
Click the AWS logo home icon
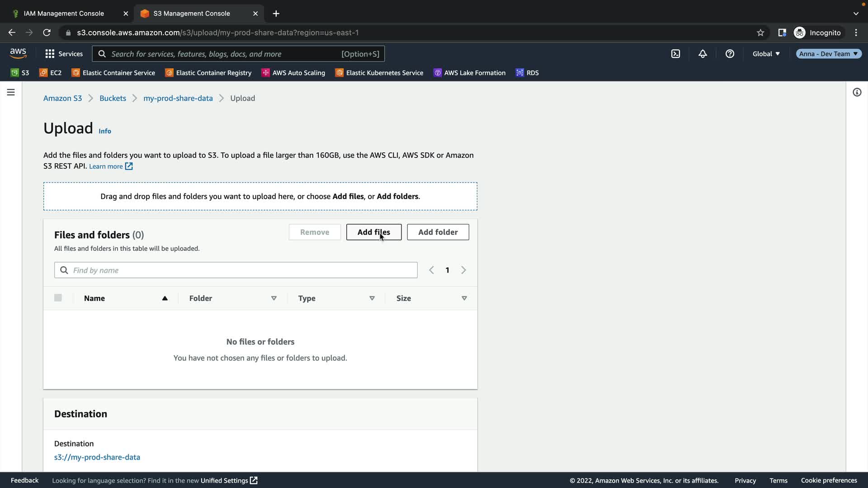click(x=18, y=53)
